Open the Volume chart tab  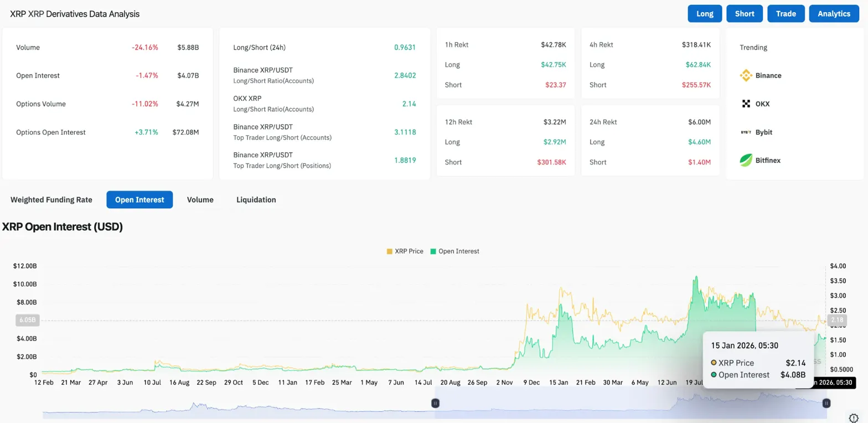tap(200, 200)
